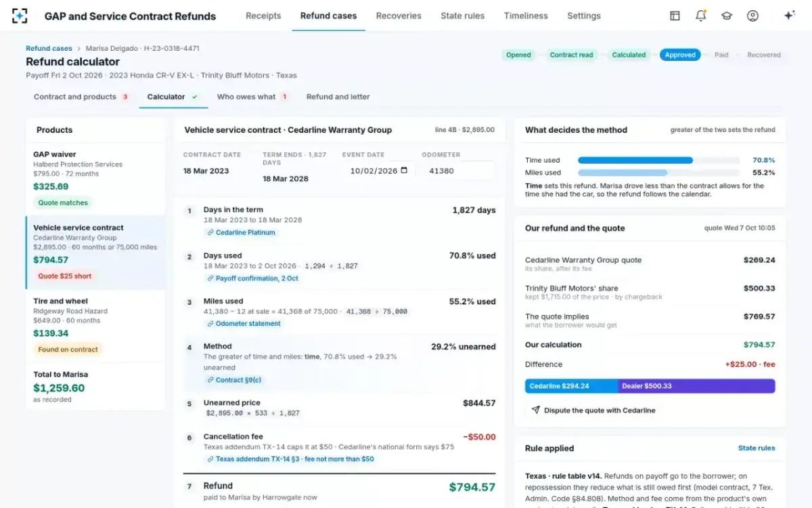
Task: Click the Miles used progress bar
Action: pos(658,173)
